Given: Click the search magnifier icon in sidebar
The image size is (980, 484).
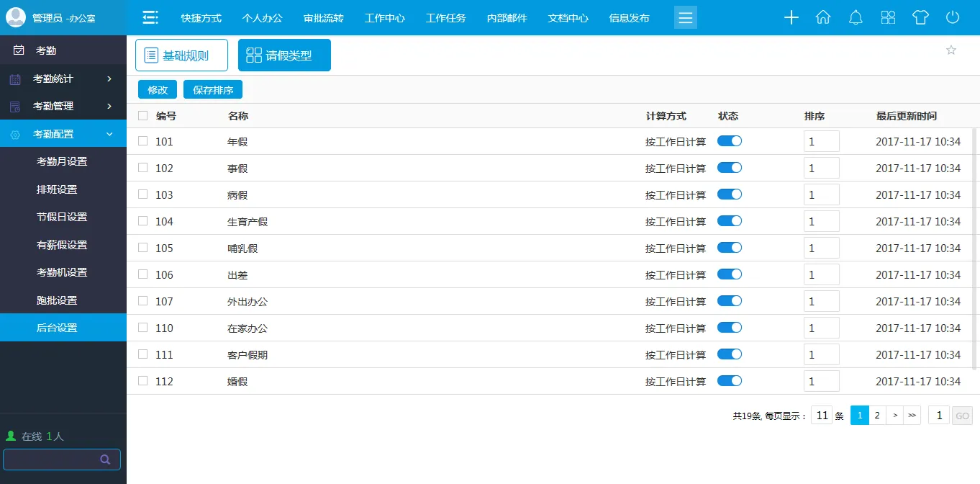Looking at the screenshot, I should (105, 460).
